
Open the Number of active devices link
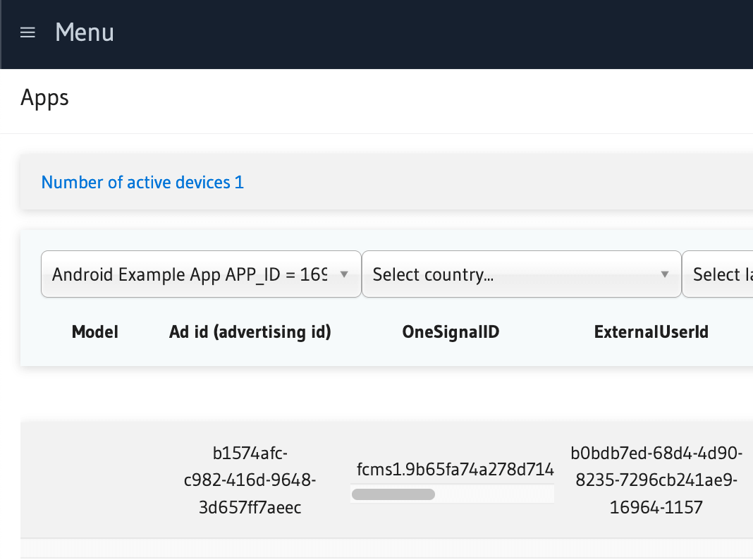(x=142, y=183)
